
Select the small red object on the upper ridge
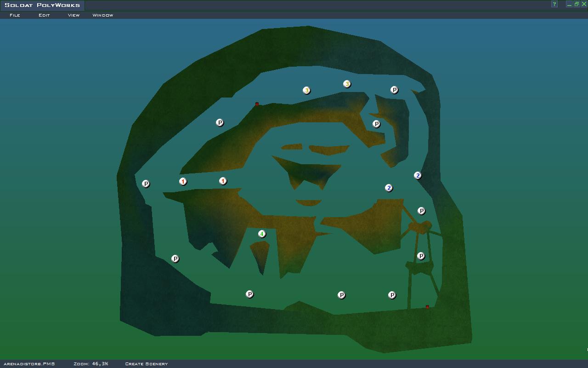pos(257,104)
